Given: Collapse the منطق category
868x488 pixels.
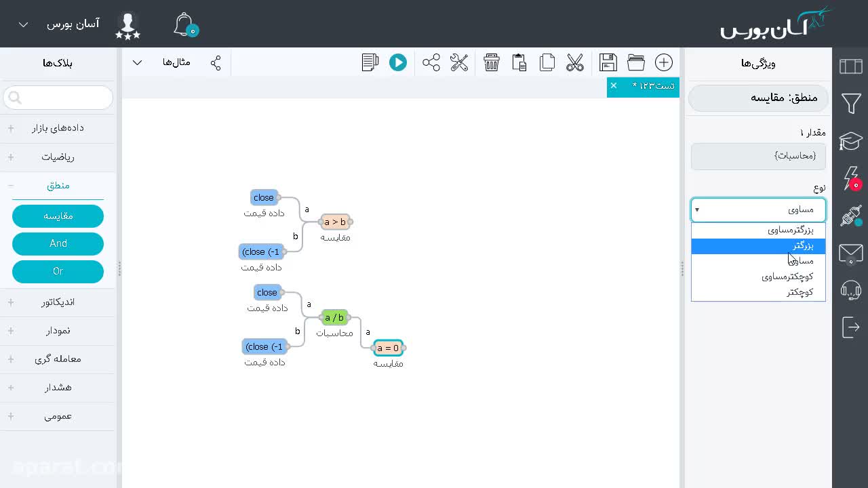Looking at the screenshot, I should click(x=58, y=186).
